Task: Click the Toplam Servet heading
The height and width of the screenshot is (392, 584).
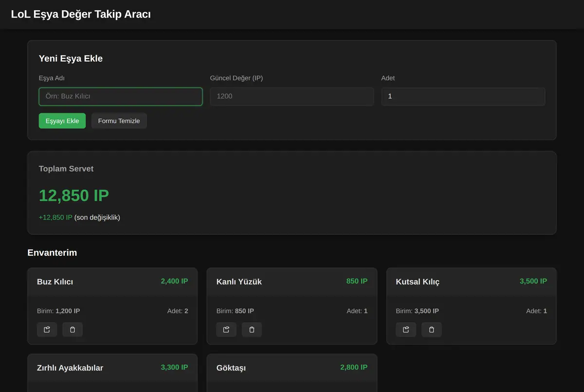Action: click(66, 169)
